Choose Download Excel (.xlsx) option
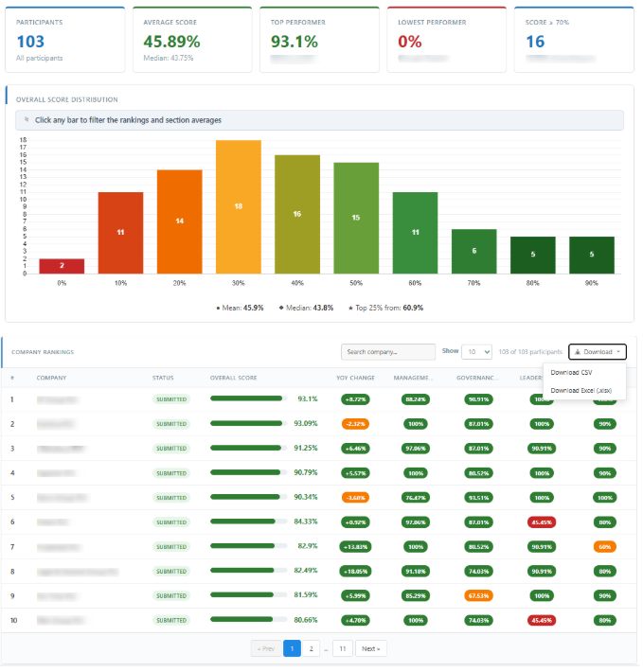This screenshot has width=643, height=672. [x=580, y=391]
